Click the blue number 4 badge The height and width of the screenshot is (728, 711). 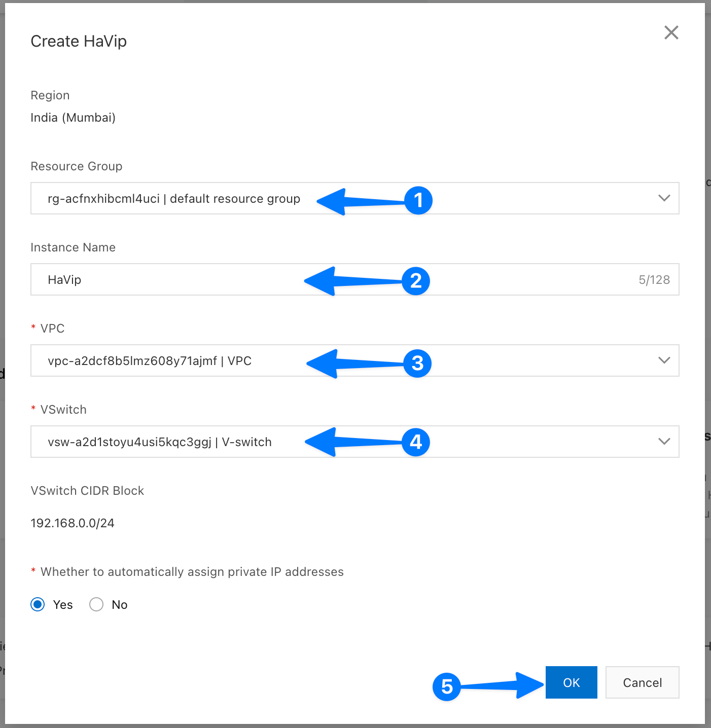(416, 442)
